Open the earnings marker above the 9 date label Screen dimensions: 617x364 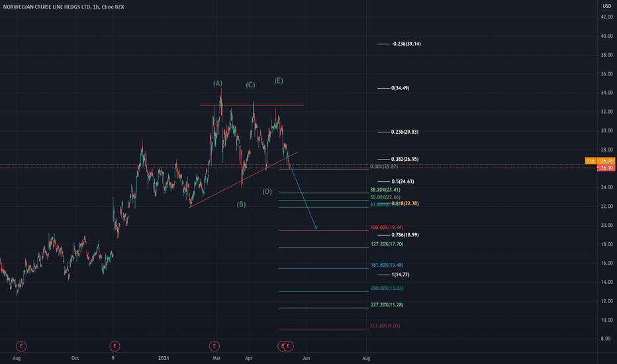click(x=115, y=346)
